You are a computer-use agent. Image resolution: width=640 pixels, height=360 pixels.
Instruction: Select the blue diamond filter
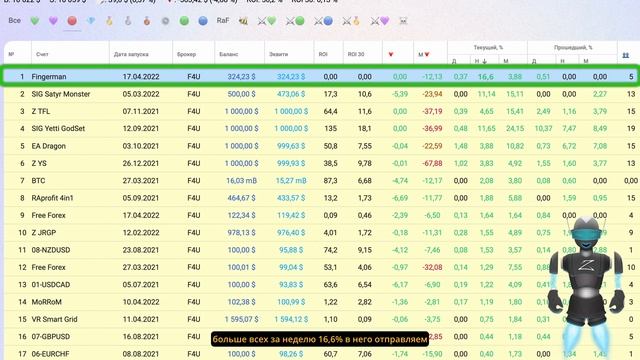[91, 21]
